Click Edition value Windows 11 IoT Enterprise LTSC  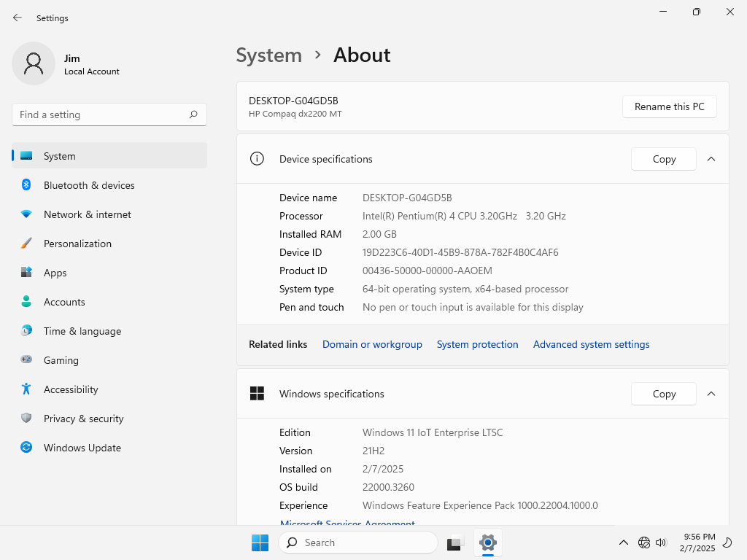pos(433,432)
